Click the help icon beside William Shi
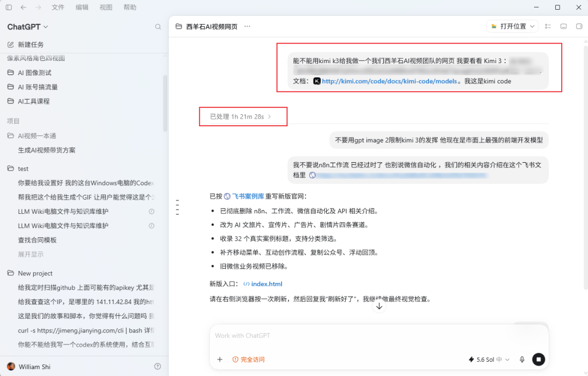This screenshot has height=376, width=588. click(x=157, y=367)
